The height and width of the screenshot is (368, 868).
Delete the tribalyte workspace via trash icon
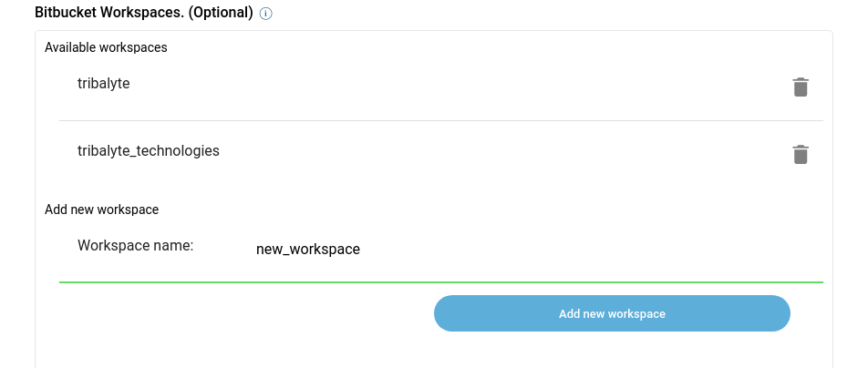800,87
